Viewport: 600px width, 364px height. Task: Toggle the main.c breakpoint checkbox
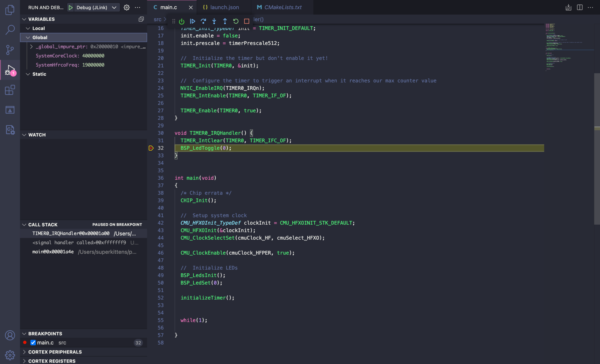point(33,342)
